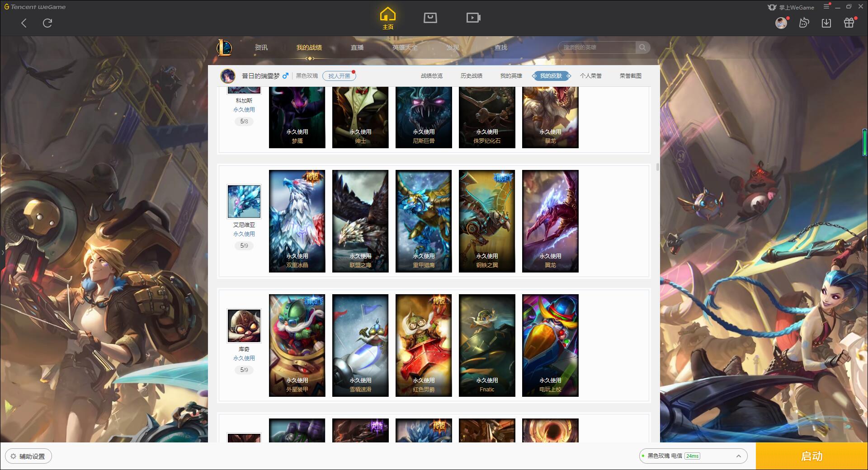Select the 双重冰晶 skin card
The width and height of the screenshot is (868, 470).
coord(297,221)
